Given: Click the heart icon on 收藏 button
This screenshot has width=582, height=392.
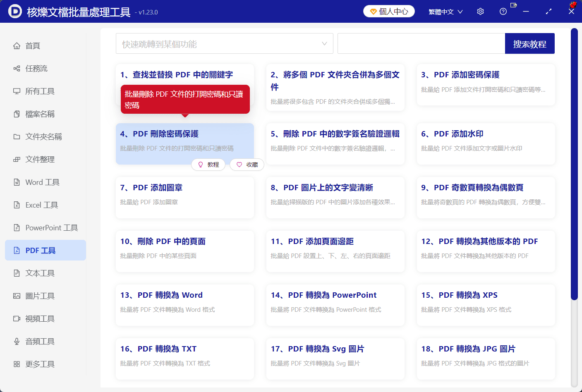Looking at the screenshot, I should pos(239,165).
